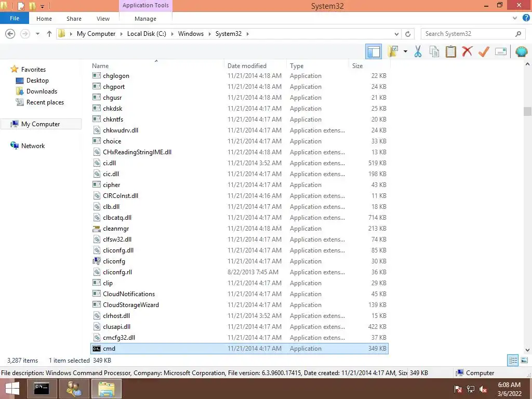Viewport: 532px width, 399px height.
Task: Click the Rename label icon in toolbar
Action: click(x=501, y=51)
